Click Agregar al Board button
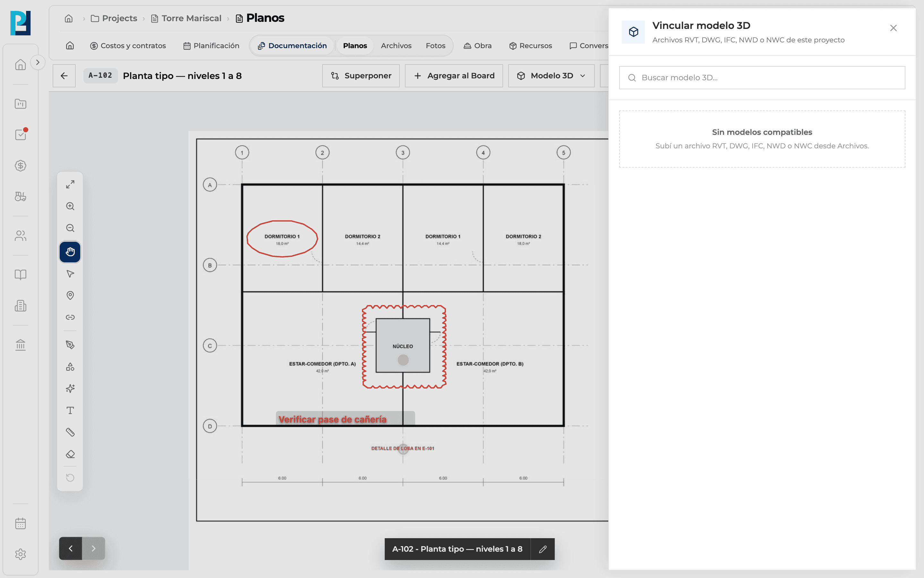This screenshot has height=578, width=924. (x=454, y=76)
